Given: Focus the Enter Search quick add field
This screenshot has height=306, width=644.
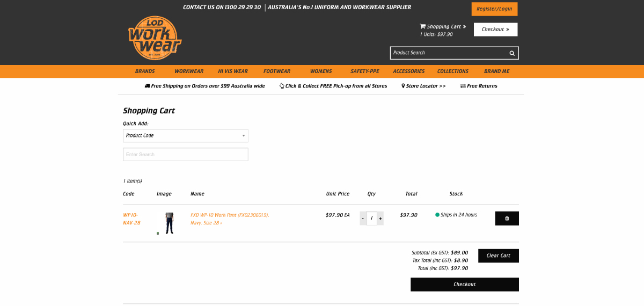Looking at the screenshot, I should (186, 155).
